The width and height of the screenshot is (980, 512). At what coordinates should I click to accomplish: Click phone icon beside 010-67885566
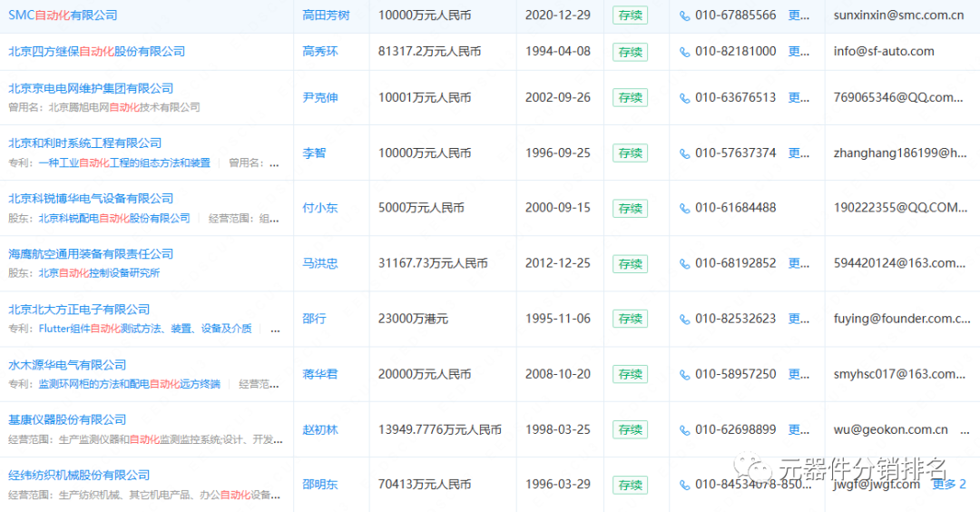coord(684,15)
